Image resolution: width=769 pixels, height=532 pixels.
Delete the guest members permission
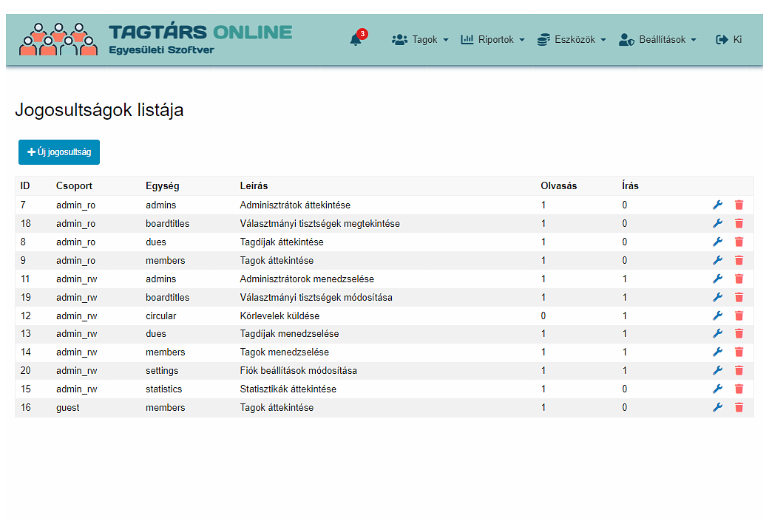739,407
